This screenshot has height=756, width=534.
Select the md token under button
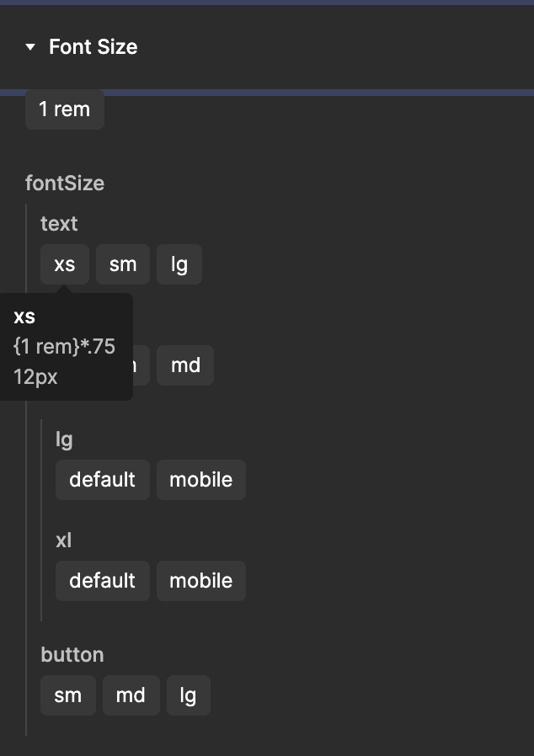click(131, 695)
